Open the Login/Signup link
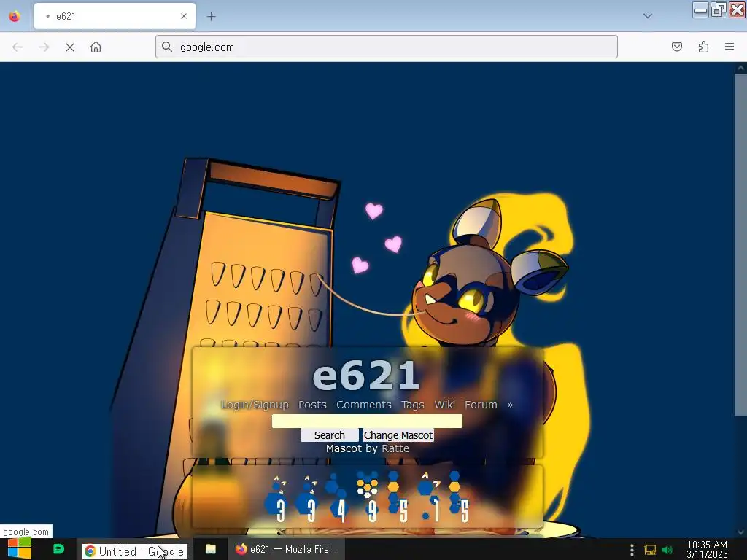Screen dimensions: 747x560 [255, 405]
